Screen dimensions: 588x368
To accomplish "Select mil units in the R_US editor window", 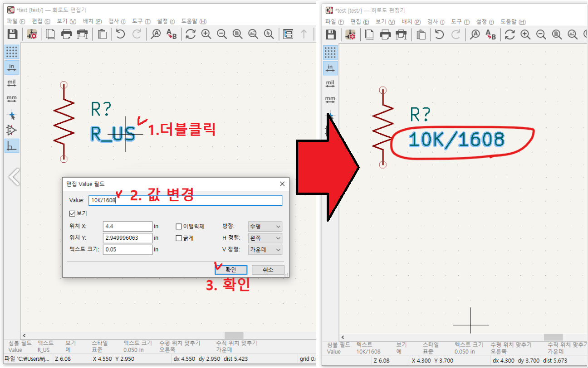I will [x=12, y=83].
